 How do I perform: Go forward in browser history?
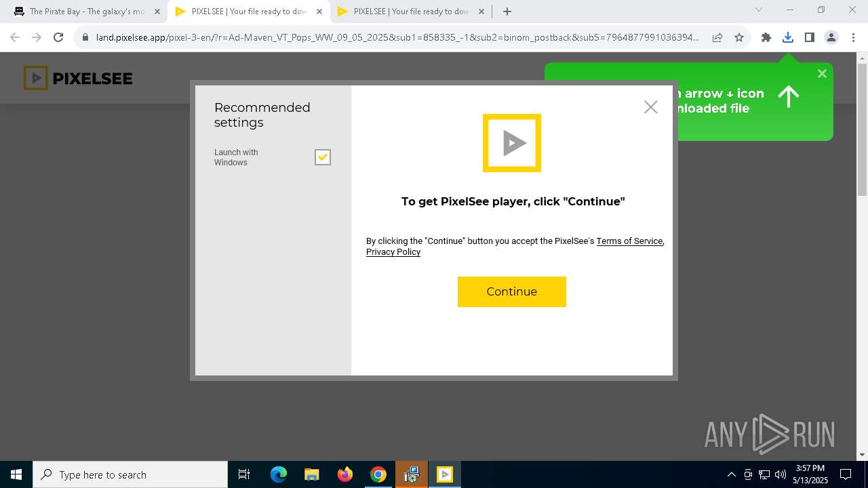pos(37,37)
